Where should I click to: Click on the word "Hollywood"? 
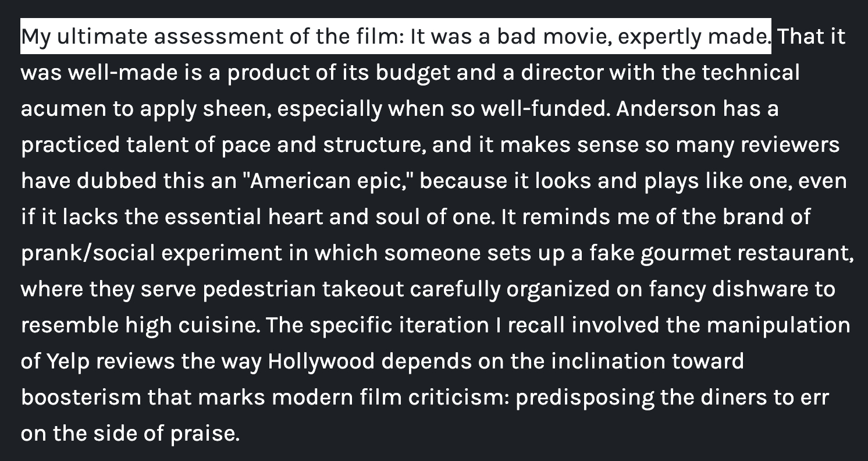pos(321,361)
